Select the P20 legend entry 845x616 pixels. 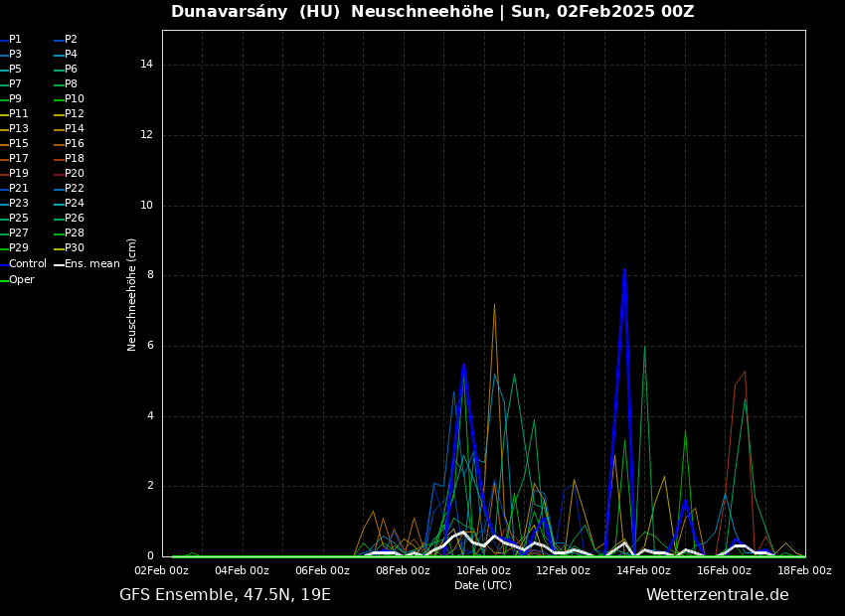[74, 174]
